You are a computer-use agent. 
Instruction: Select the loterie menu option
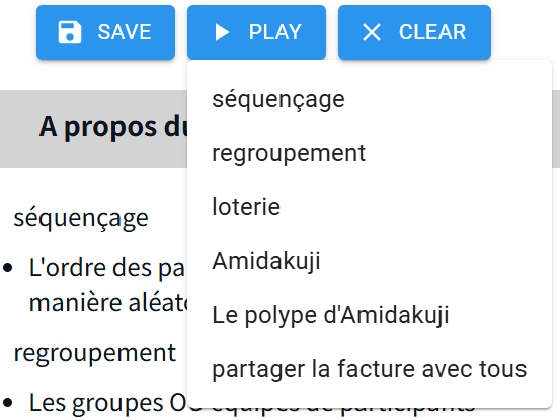point(369,207)
